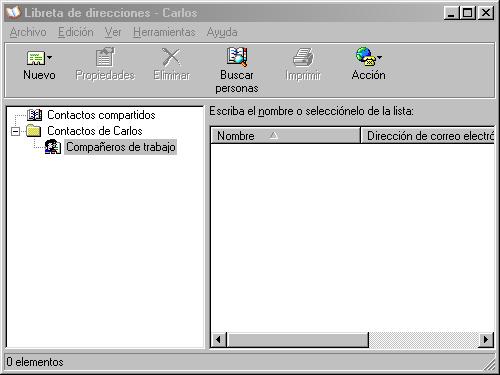Click the Compañeros de trabajo group icon
500x375 pixels.
pos(53,147)
